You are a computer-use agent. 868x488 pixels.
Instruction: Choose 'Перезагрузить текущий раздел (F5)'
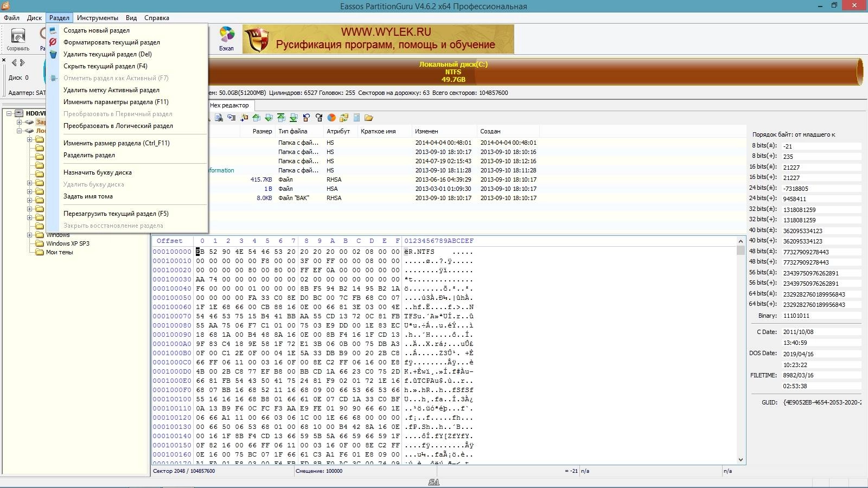coord(126,214)
